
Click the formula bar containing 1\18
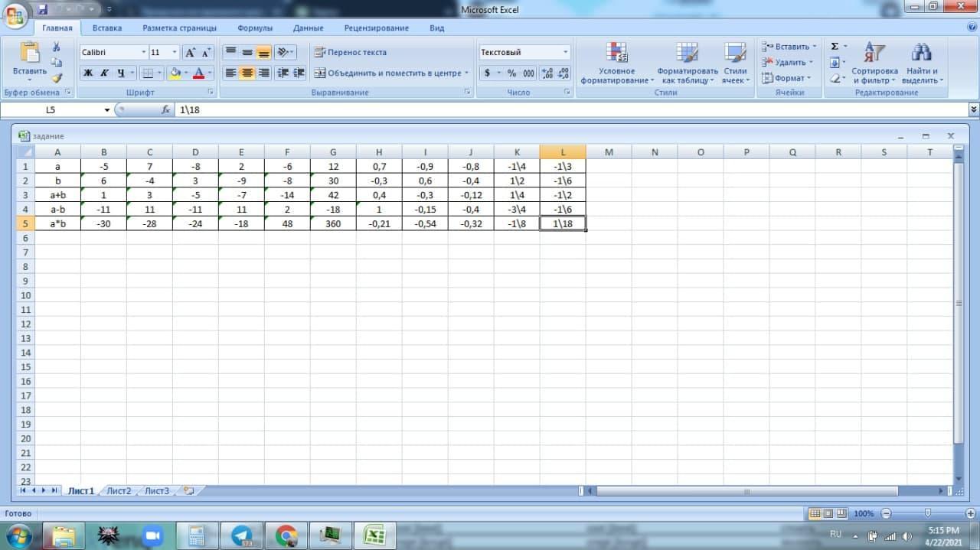coord(570,110)
